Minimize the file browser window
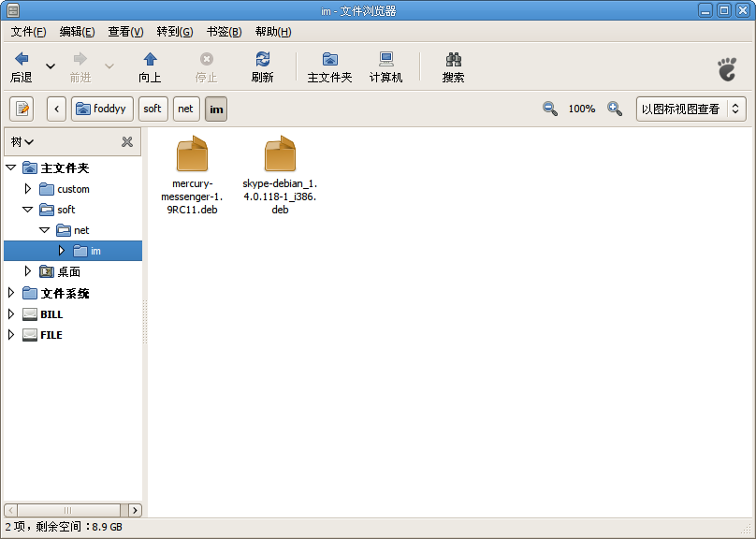 tap(705, 10)
